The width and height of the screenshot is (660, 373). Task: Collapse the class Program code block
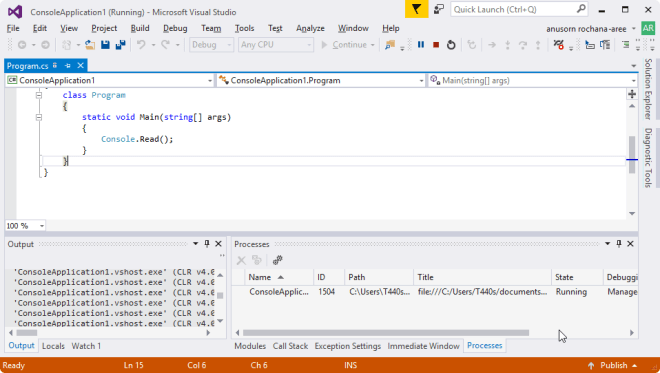click(39, 95)
